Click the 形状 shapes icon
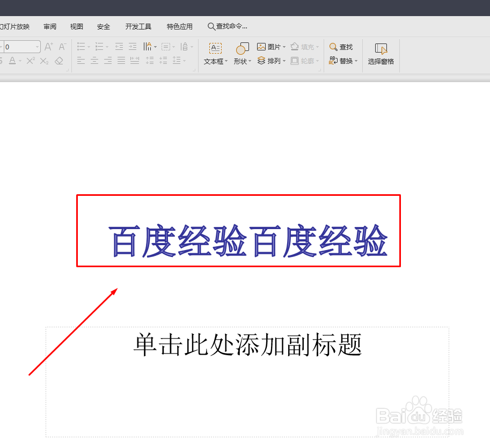490x448 pixels. coord(242,49)
